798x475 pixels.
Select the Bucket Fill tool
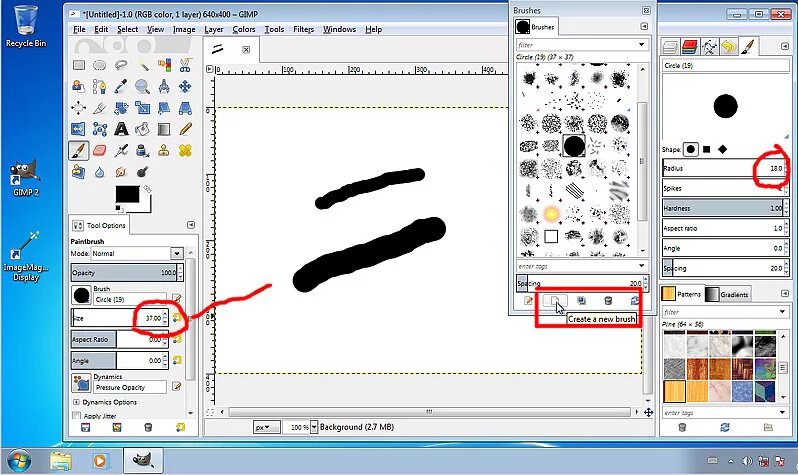pos(142,129)
